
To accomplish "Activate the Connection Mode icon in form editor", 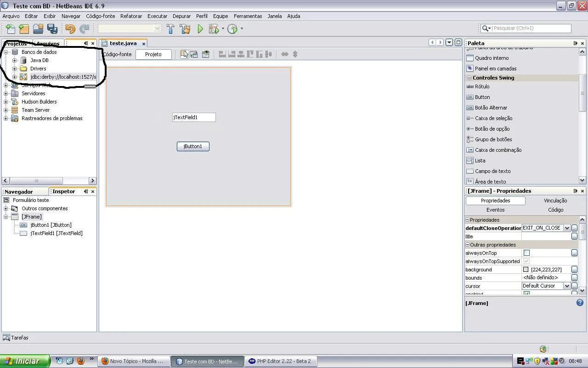I will 194,54.
